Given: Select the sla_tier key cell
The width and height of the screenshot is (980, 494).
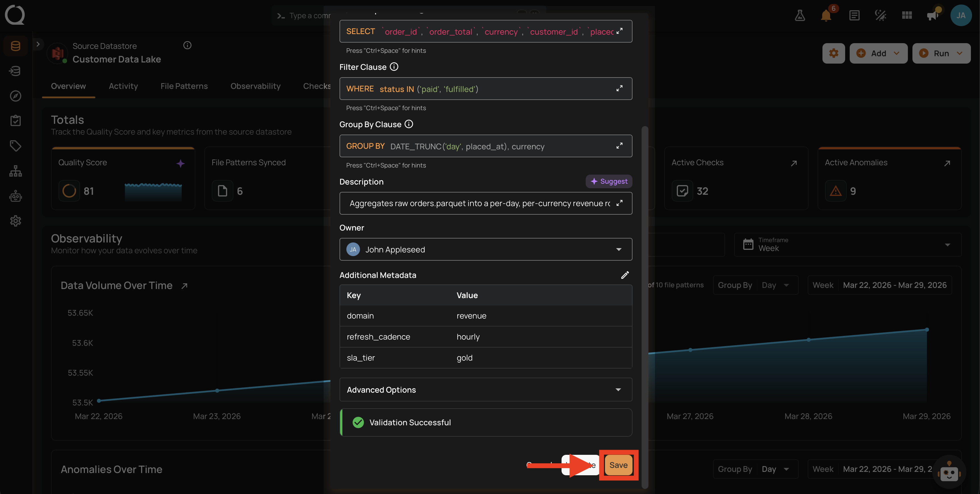Looking at the screenshot, I should (361, 358).
